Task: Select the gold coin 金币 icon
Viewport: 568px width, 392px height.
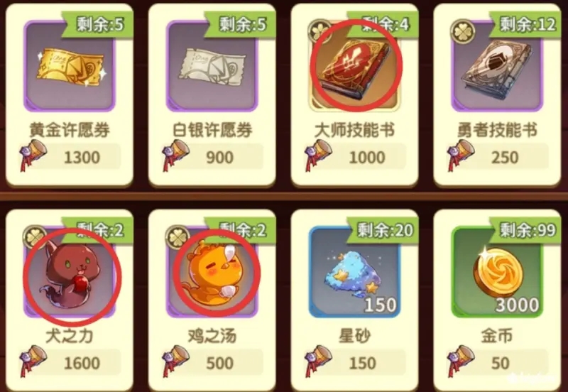Action: coord(497,272)
